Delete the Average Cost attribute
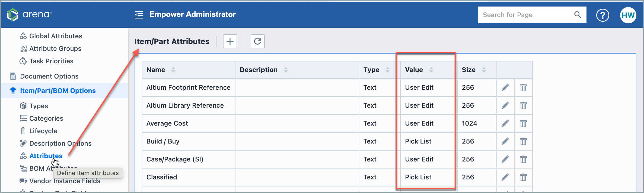Image resolution: width=644 pixels, height=193 pixels. pos(523,123)
